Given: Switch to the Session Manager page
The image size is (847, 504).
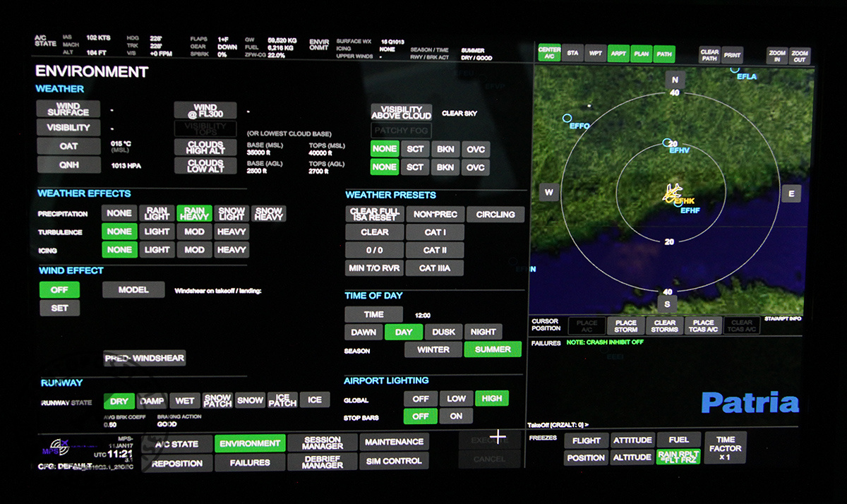Looking at the screenshot, I should tap(323, 443).
